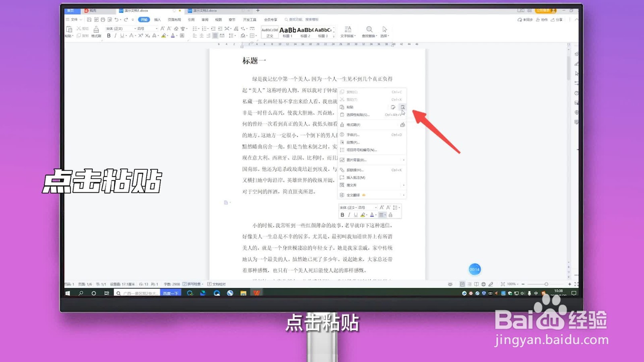Screen dimensions: 644x362
Task: Click the keep source formatting paste icon in the context menu
Action: point(393,107)
